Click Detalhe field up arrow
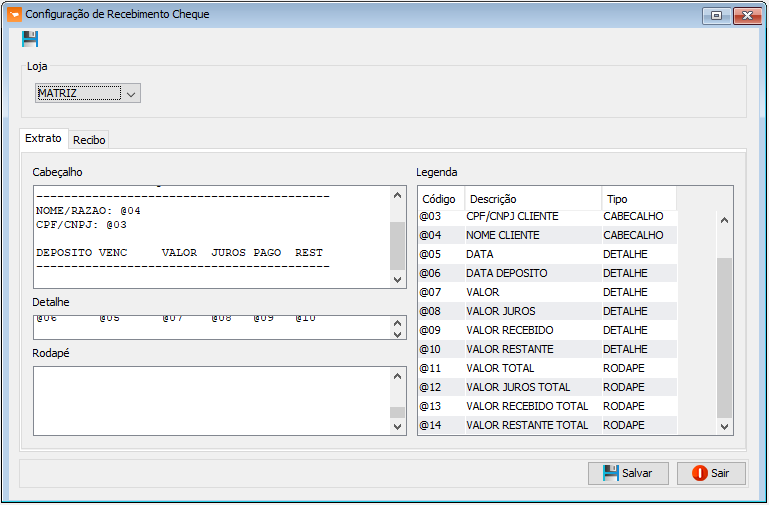769x505 pixels. click(x=398, y=323)
